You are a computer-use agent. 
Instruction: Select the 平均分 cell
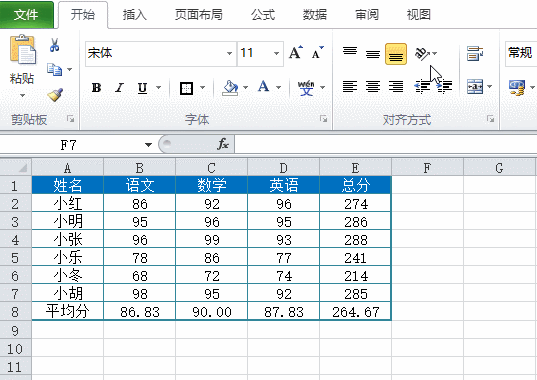tap(67, 312)
